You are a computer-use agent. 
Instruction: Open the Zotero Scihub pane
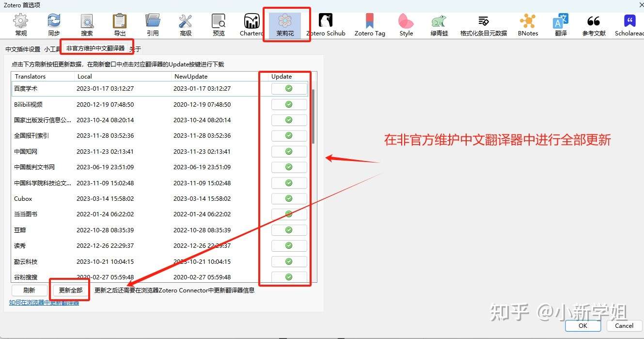326,25
